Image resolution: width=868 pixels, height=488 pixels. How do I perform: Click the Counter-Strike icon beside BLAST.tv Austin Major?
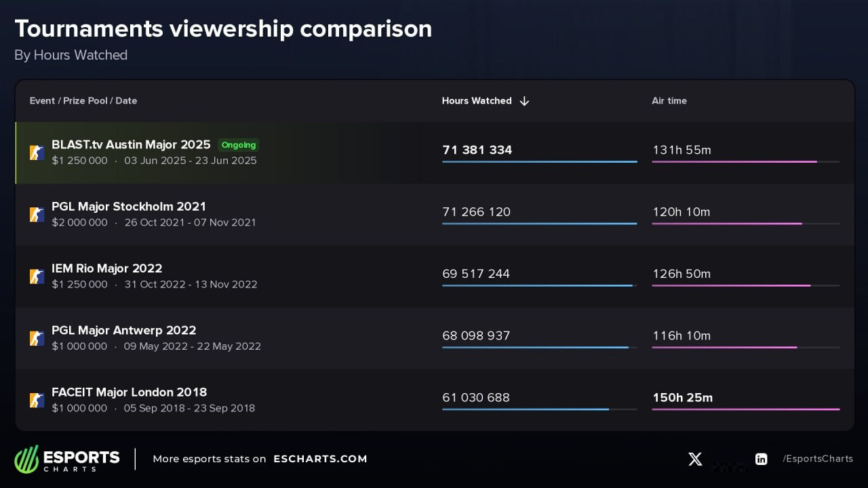[x=37, y=152]
